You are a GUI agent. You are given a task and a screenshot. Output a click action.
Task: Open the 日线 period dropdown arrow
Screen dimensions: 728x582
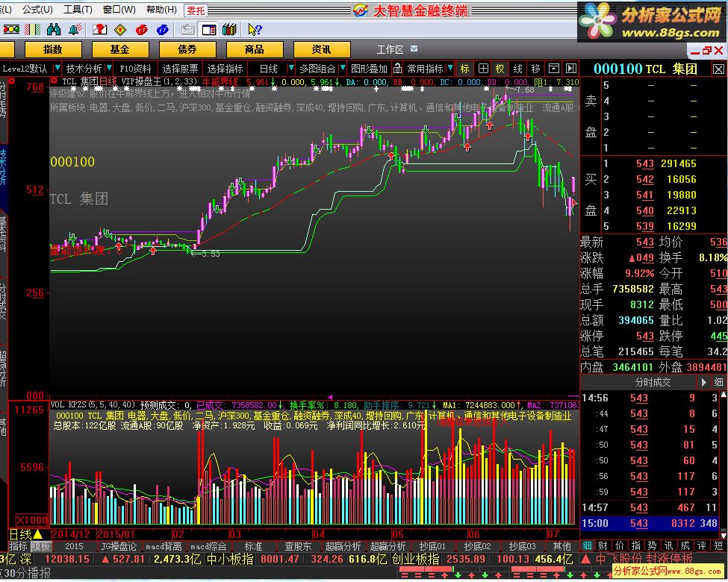pos(291,68)
